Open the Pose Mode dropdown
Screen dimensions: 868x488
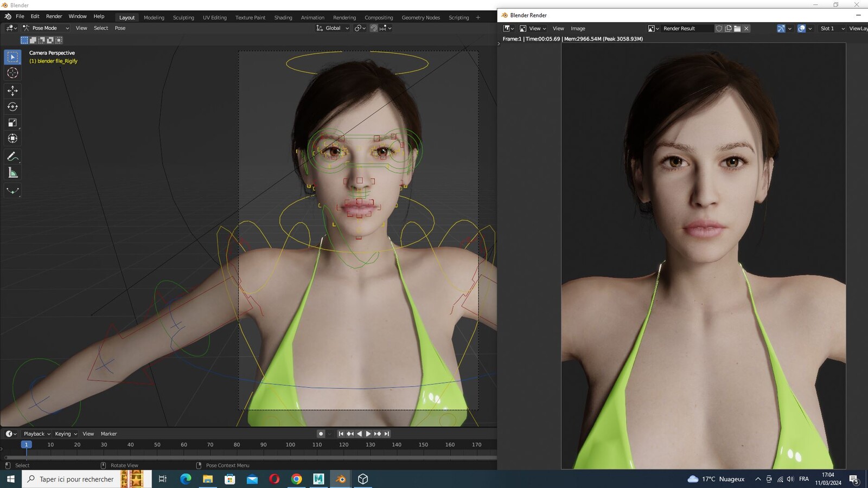(x=46, y=28)
